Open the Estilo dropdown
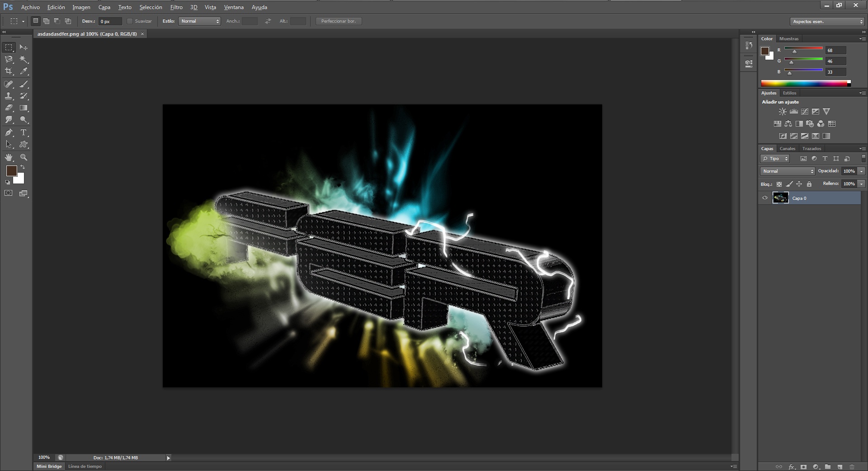The width and height of the screenshot is (868, 471). pyautogui.click(x=199, y=21)
